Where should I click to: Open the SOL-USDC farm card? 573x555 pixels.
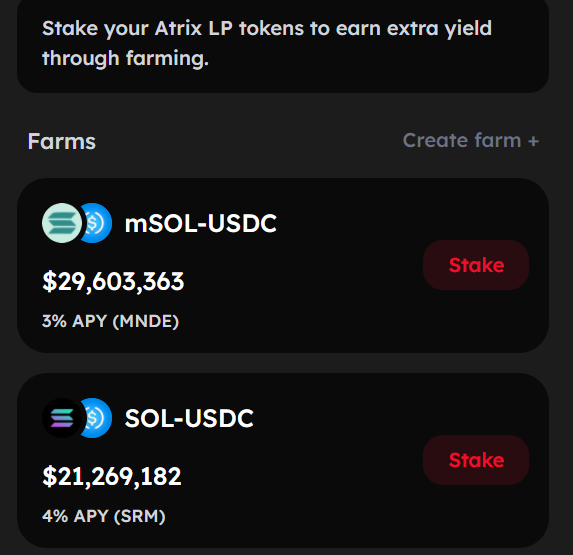pos(283,460)
